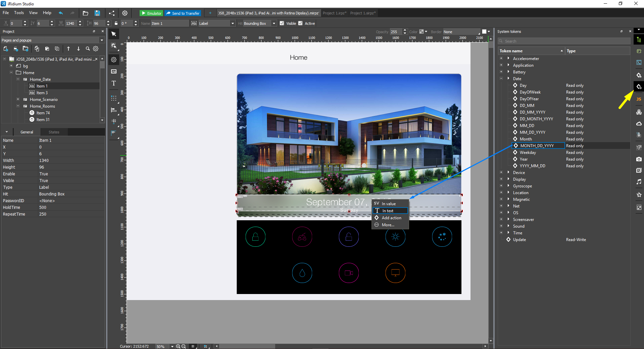Switch to the States tab
The image size is (644, 349).
pos(54,132)
